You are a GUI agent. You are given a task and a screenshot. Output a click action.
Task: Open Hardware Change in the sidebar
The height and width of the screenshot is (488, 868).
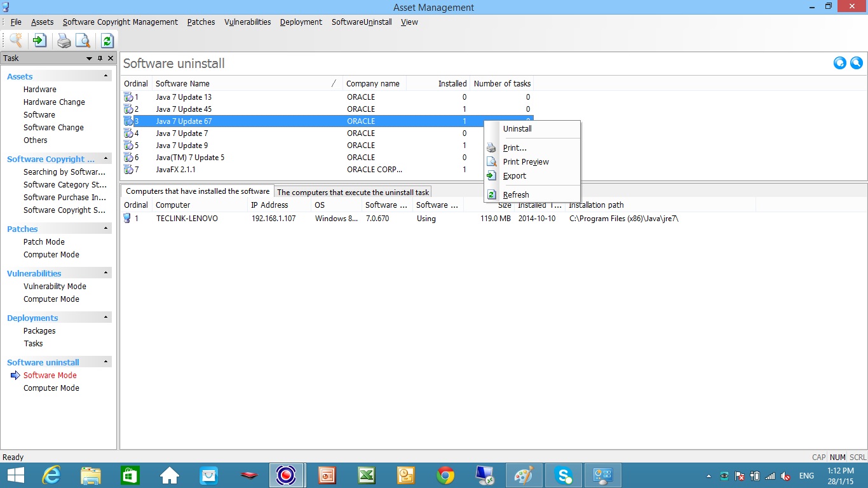click(x=54, y=102)
